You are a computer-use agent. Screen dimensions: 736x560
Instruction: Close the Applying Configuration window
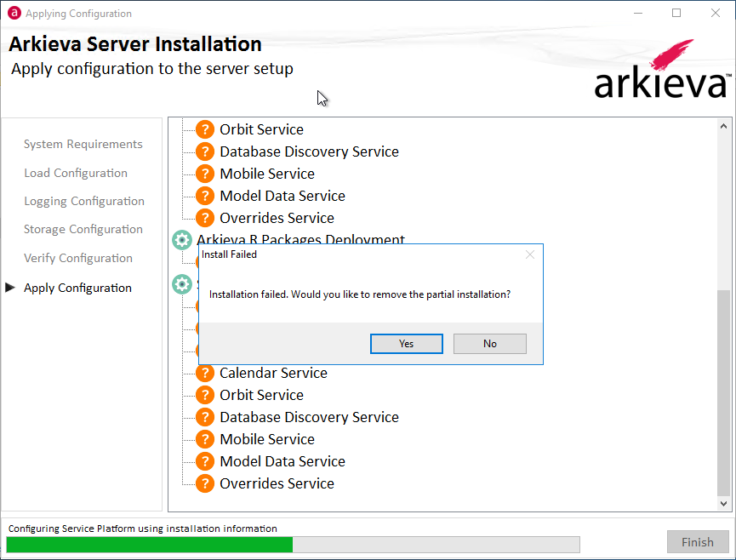pos(716,13)
